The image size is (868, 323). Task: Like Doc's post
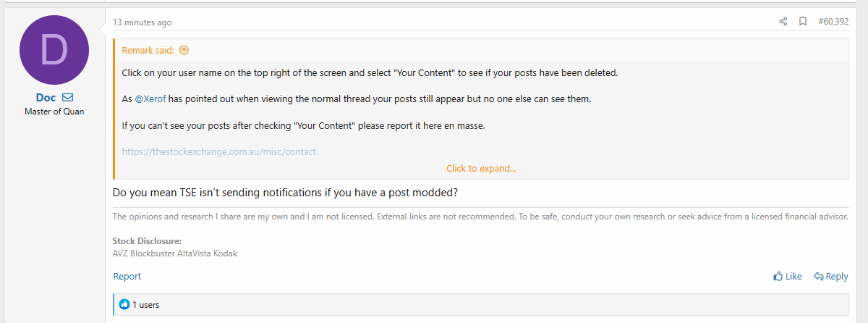(788, 276)
